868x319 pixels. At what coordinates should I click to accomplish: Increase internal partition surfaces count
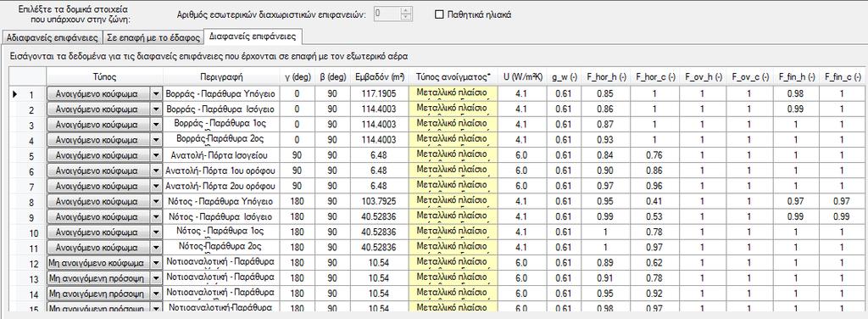coord(407,11)
